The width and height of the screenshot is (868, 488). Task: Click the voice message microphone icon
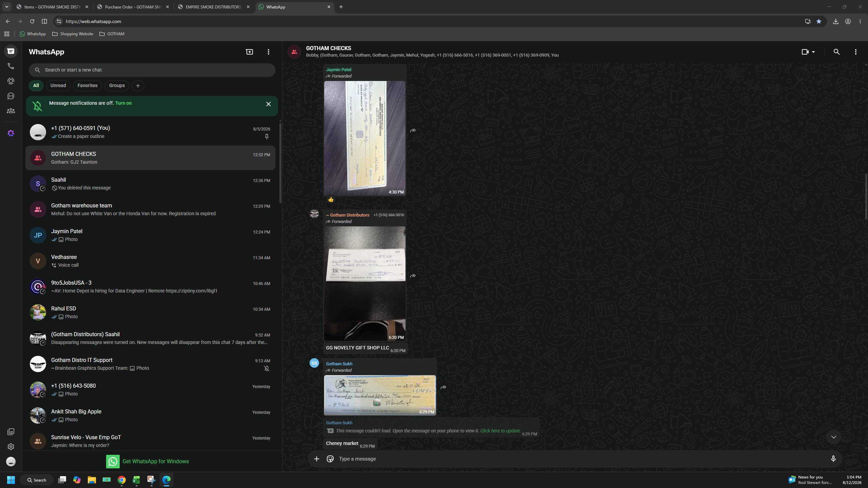tap(833, 459)
